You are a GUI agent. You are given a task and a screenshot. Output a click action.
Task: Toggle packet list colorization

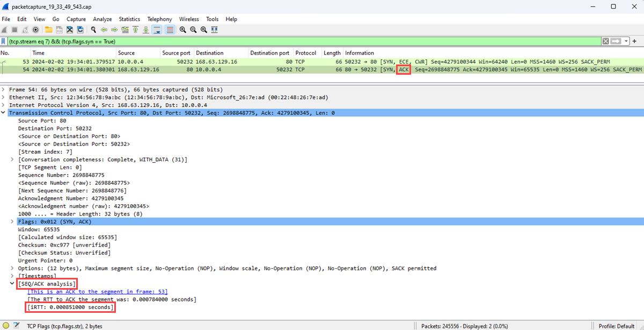click(x=169, y=30)
